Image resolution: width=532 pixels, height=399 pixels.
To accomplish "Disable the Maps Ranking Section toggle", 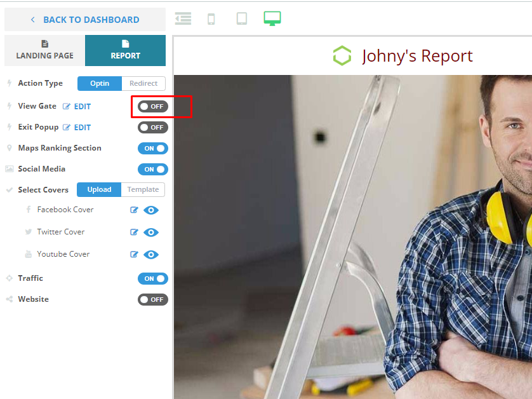I will (152, 149).
